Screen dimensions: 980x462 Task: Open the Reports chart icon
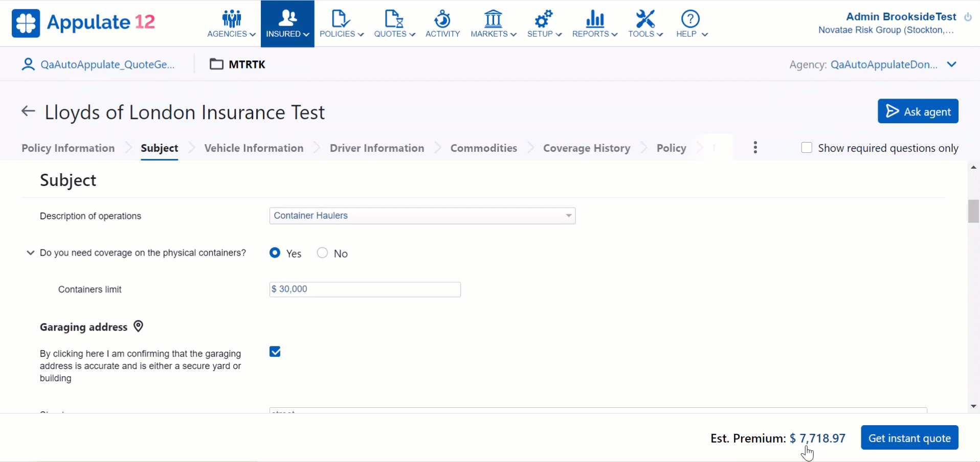pyautogui.click(x=595, y=18)
